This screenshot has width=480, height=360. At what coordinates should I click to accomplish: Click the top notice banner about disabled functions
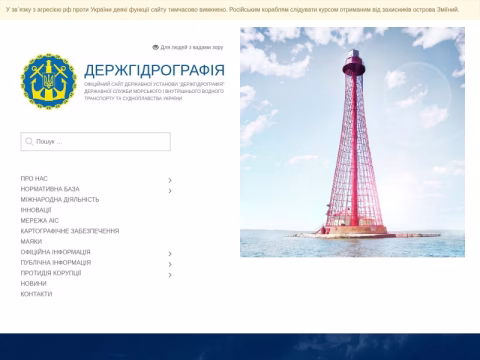click(240, 10)
